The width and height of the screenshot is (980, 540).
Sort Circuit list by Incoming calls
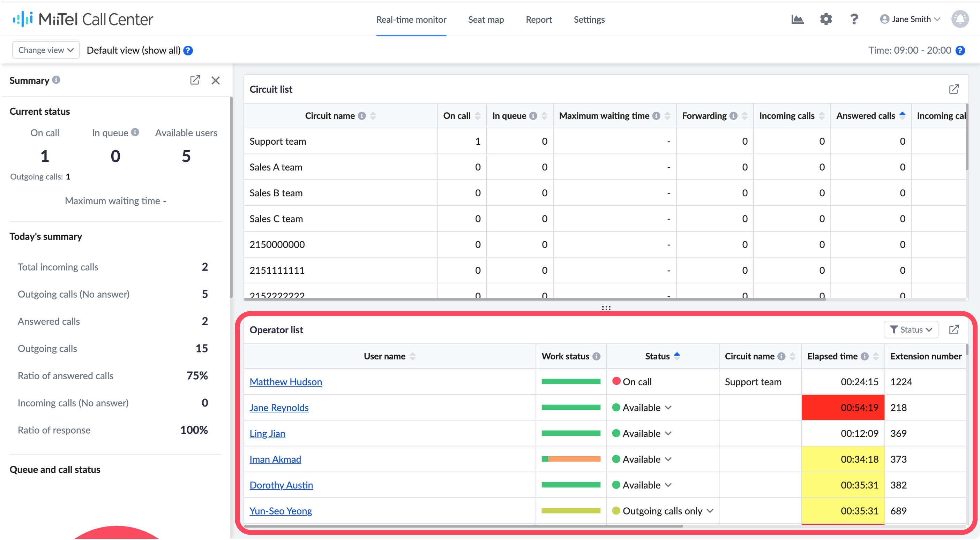click(822, 115)
